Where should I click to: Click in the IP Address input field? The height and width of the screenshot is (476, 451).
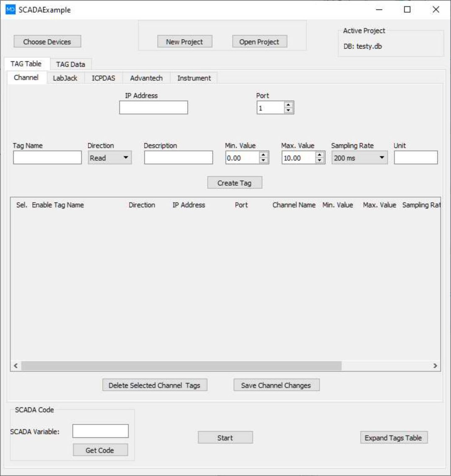click(x=153, y=107)
